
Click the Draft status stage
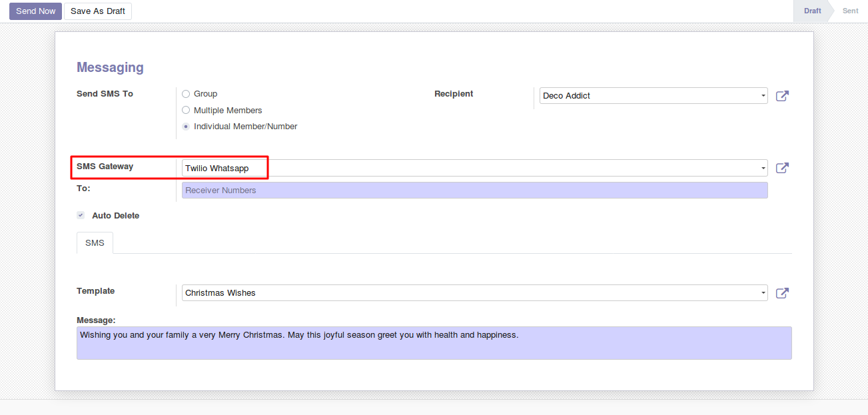pyautogui.click(x=812, y=11)
